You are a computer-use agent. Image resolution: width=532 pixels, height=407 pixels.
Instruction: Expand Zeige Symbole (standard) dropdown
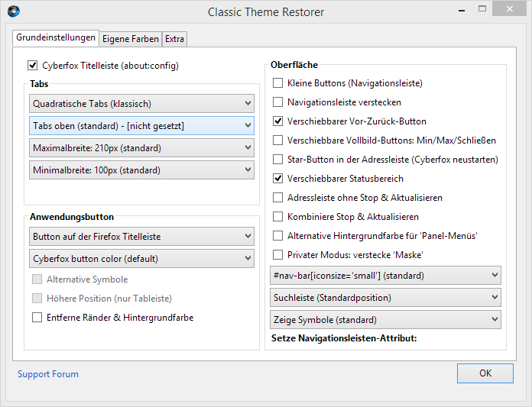click(386, 320)
